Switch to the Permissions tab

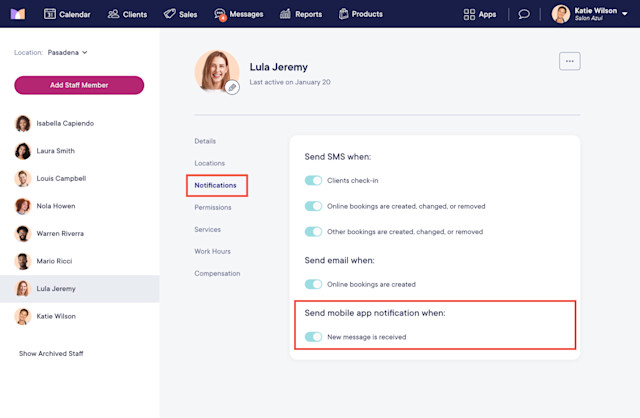point(213,207)
